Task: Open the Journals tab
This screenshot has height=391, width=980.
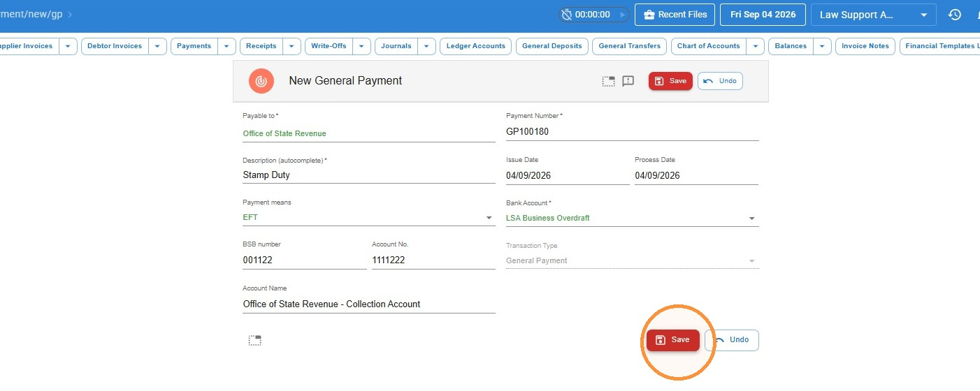Action: pyautogui.click(x=396, y=46)
